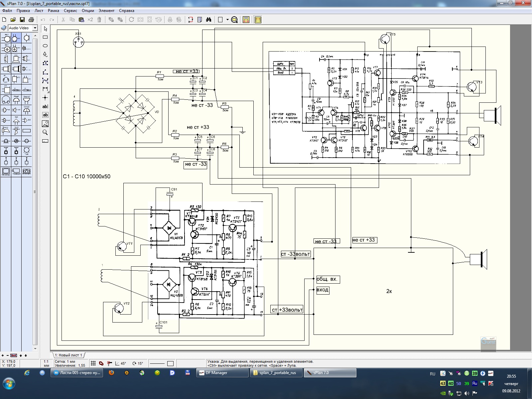Click the down arrow below the library

(x=26, y=355)
